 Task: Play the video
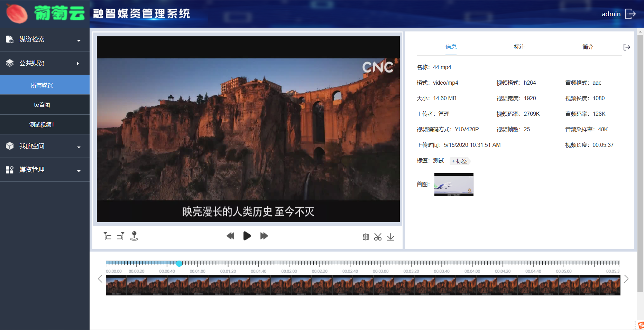click(x=247, y=236)
